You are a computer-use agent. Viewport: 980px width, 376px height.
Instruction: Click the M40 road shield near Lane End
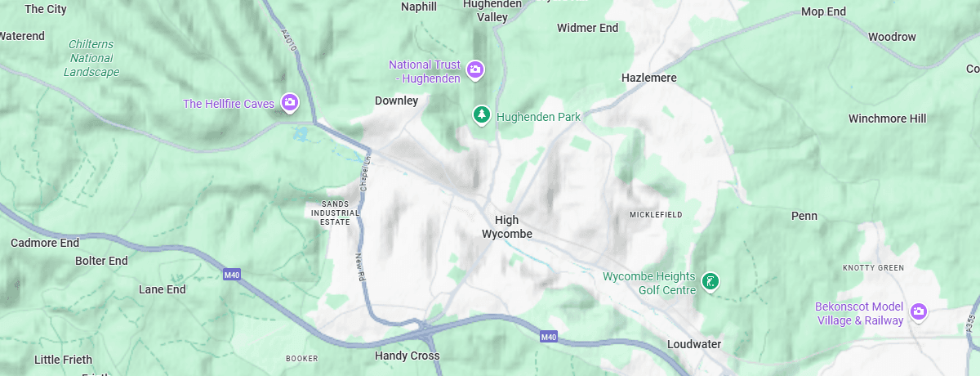point(232,275)
